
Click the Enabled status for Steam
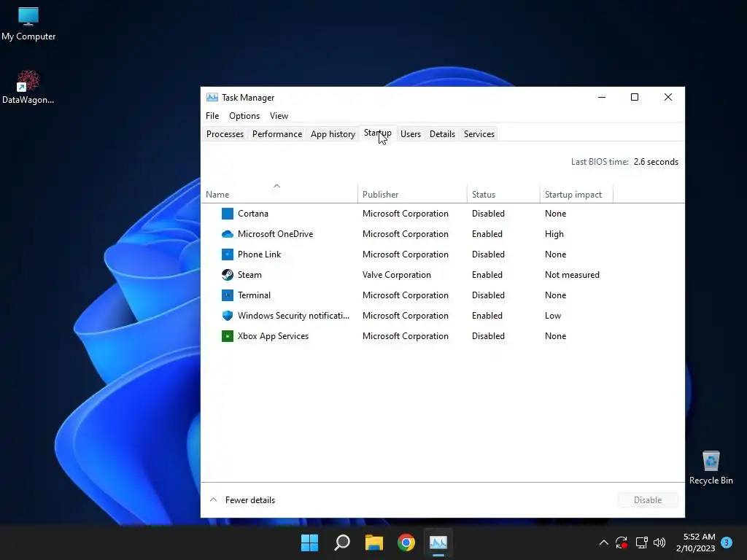click(487, 275)
